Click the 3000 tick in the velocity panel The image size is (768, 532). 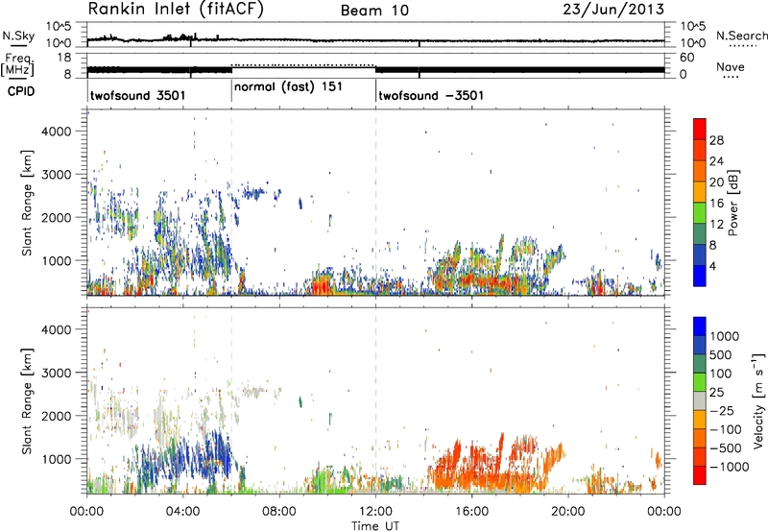(x=56, y=373)
